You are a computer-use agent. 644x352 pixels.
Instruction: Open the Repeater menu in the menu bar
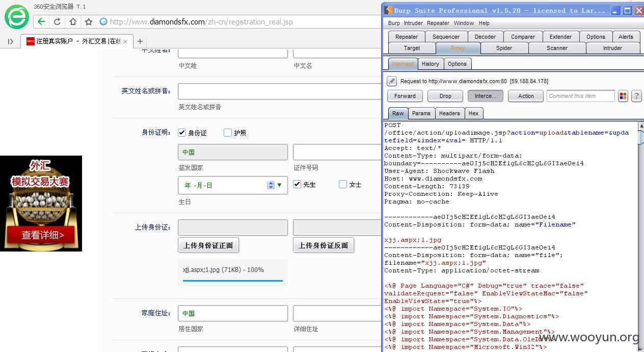[x=438, y=23]
